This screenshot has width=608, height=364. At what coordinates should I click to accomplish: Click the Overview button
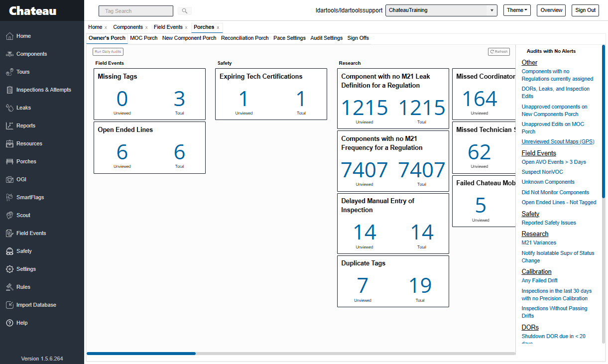(551, 10)
